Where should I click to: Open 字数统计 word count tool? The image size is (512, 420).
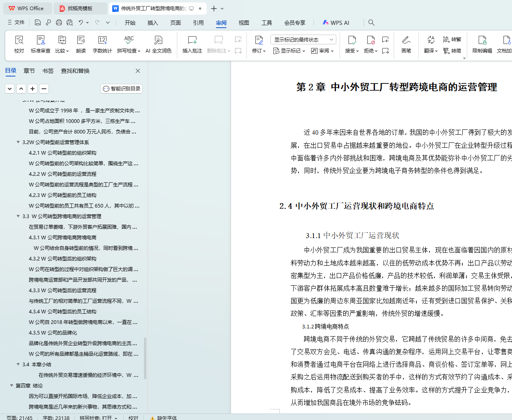pos(102,44)
